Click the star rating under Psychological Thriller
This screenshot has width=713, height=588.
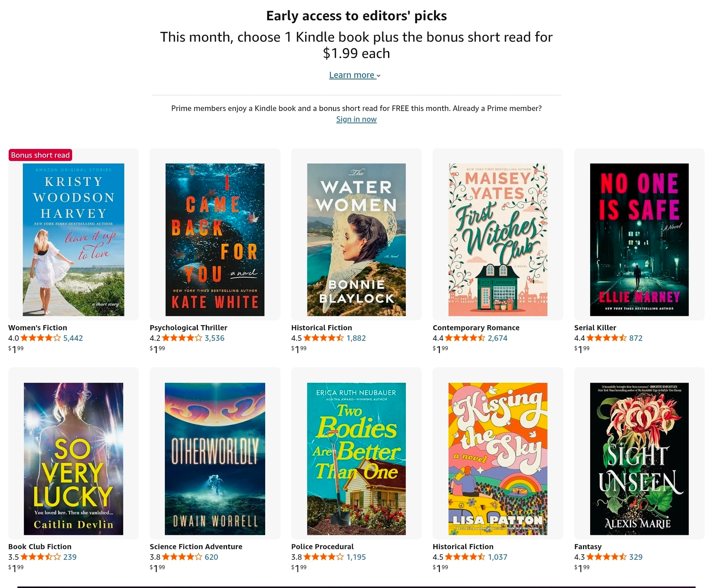coord(182,338)
